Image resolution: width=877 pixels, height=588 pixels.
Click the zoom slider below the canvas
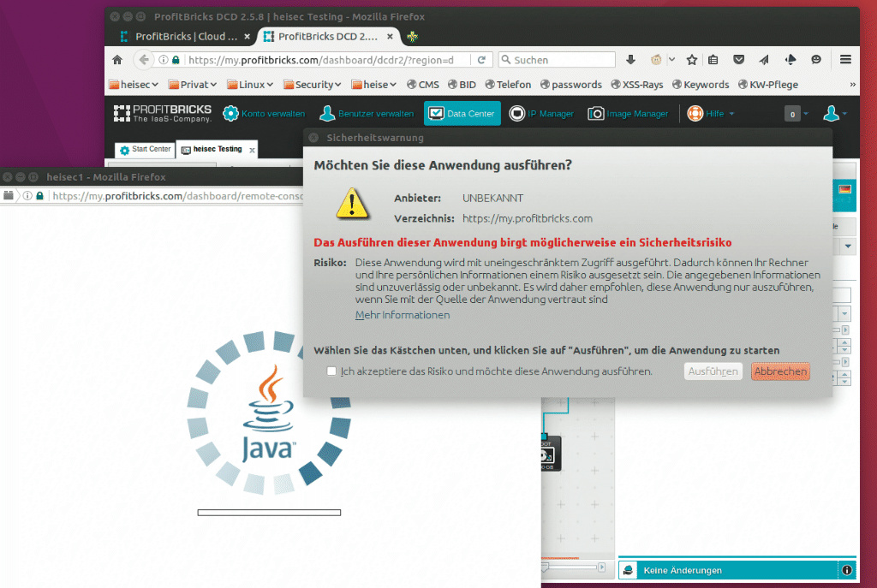click(572, 567)
